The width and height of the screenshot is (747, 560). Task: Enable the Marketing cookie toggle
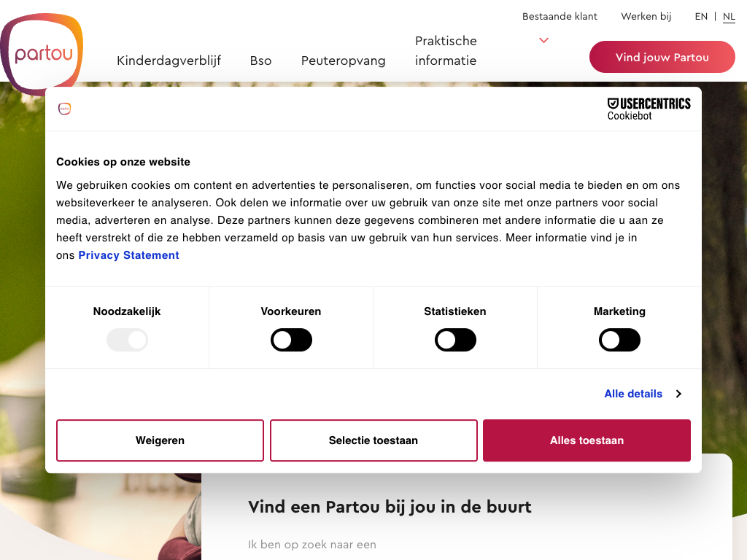619,340
